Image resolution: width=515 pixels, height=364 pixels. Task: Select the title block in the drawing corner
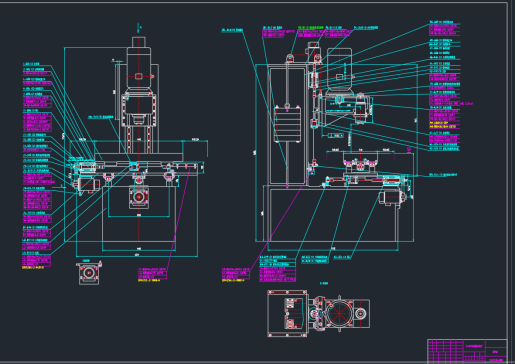(x=467, y=351)
